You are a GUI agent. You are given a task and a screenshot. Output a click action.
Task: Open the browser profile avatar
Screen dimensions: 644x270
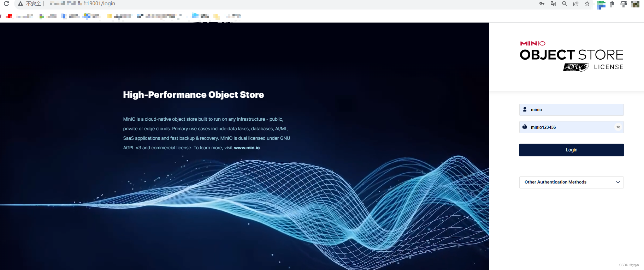point(635,4)
